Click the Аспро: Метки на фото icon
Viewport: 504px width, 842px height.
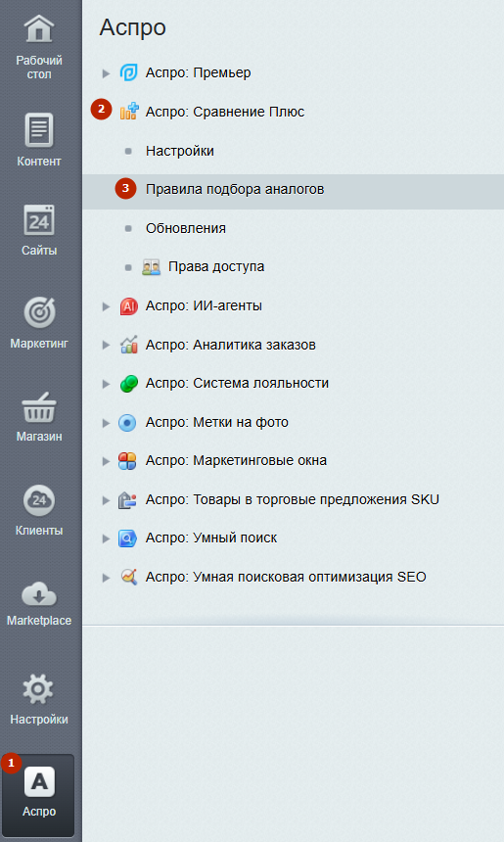point(127,423)
